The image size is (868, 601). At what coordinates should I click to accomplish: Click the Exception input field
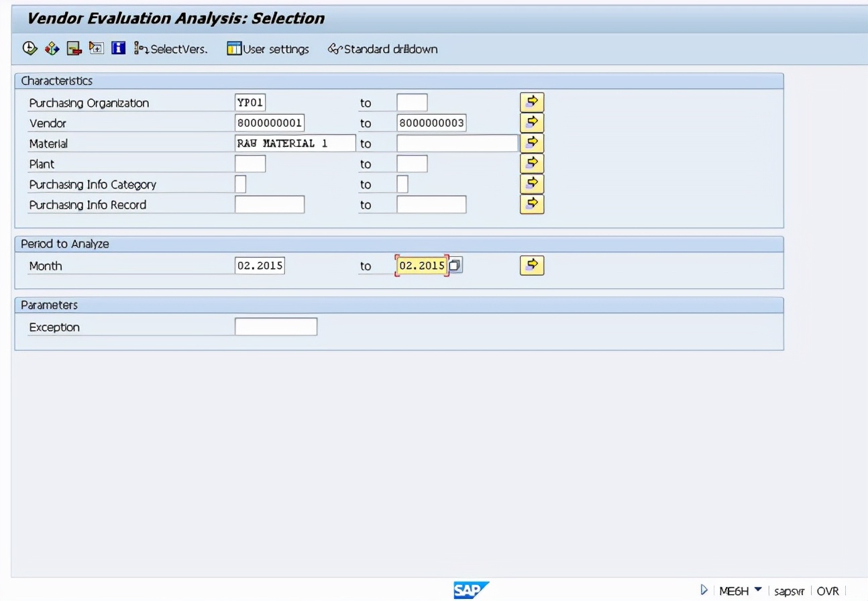tap(276, 327)
